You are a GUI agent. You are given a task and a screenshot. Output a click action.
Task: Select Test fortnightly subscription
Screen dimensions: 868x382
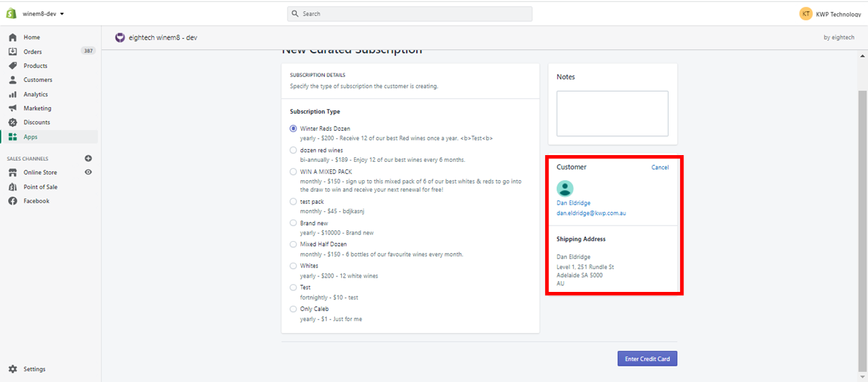(293, 287)
